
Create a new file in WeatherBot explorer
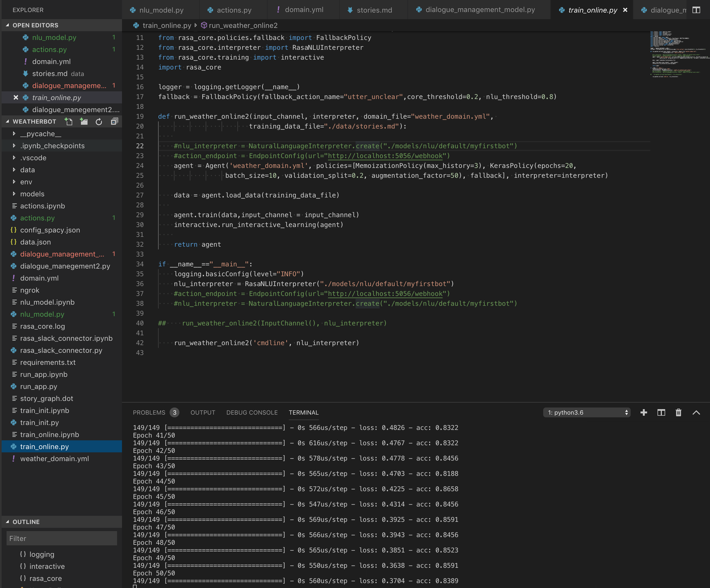[x=69, y=121]
